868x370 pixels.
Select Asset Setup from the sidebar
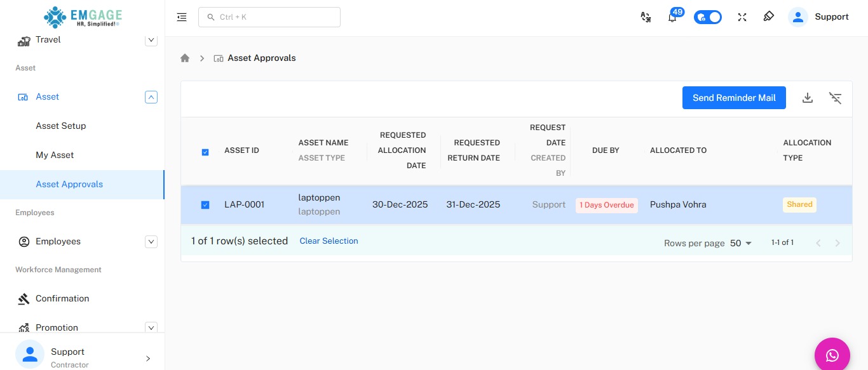click(x=60, y=126)
